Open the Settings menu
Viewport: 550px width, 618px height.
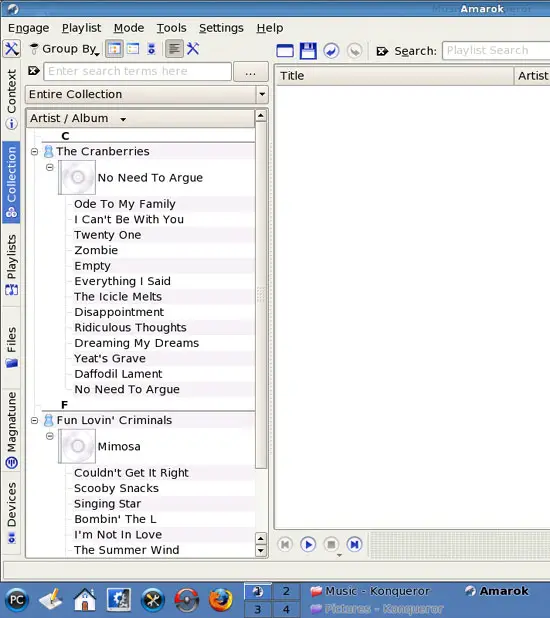coord(221,28)
